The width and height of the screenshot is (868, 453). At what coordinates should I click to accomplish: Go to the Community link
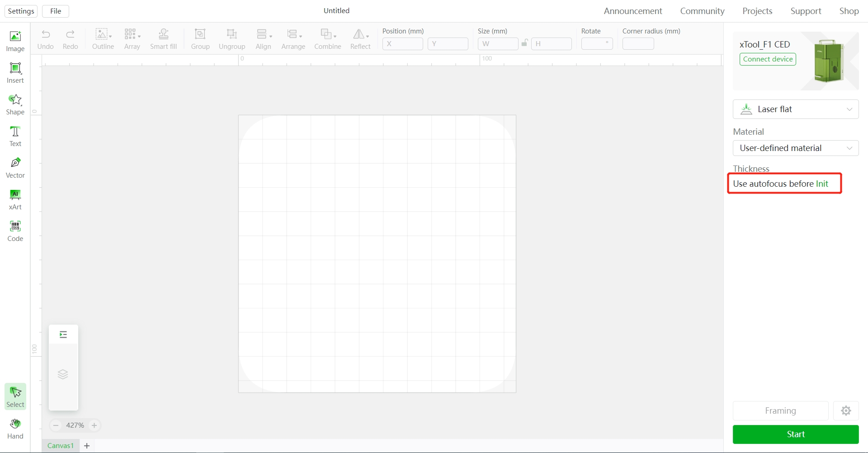702,11
